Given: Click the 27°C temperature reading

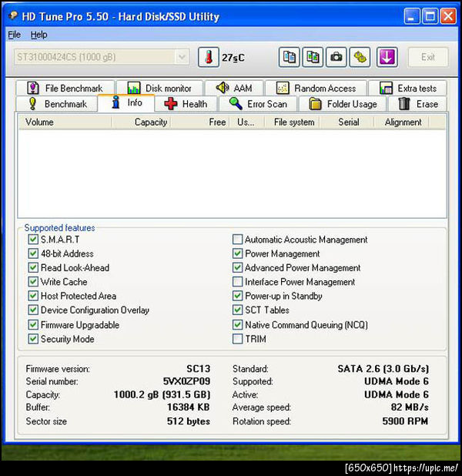Looking at the screenshot, I should tap(233, 58).
